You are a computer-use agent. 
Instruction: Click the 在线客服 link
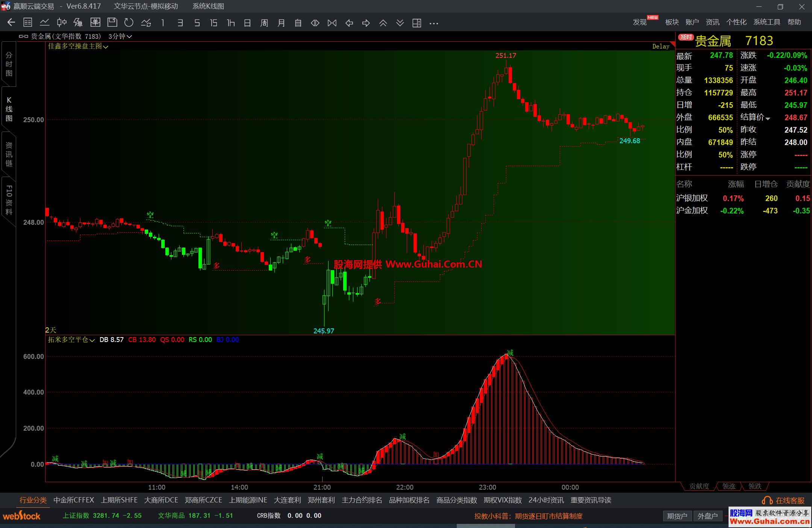click(x=789, y=501)
